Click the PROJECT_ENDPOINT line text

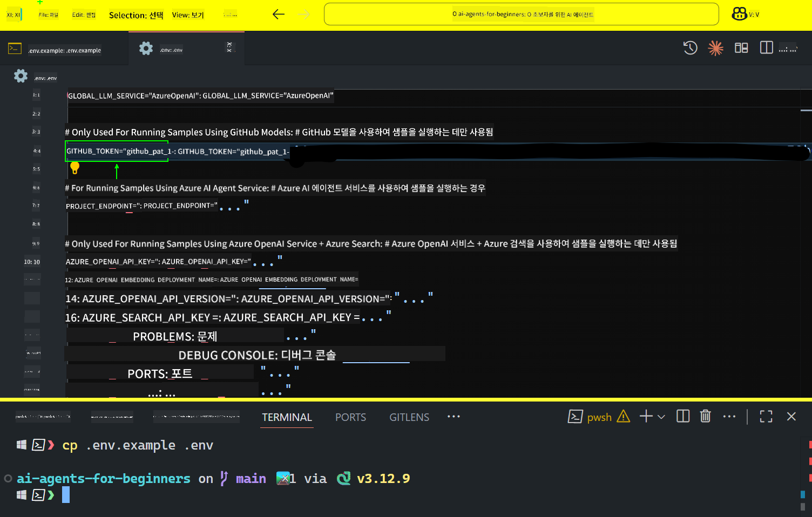pyautogui.click(x=142, y=206)
